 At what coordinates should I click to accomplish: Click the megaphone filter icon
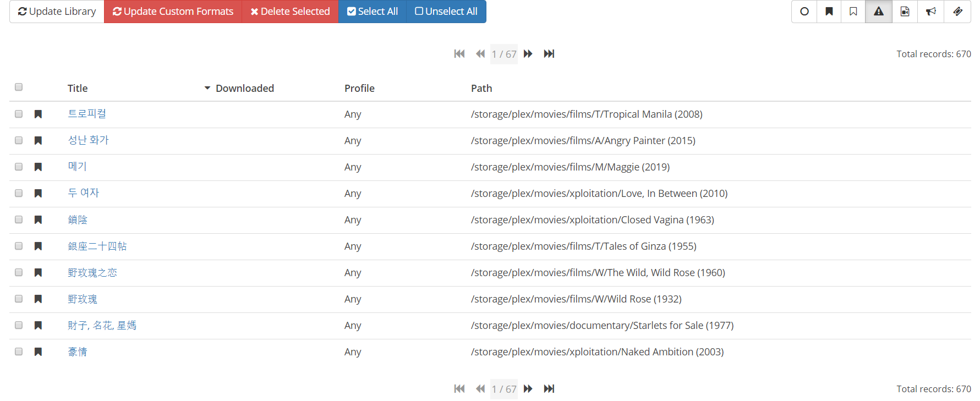pyautogui.click(x=931, y=12)
